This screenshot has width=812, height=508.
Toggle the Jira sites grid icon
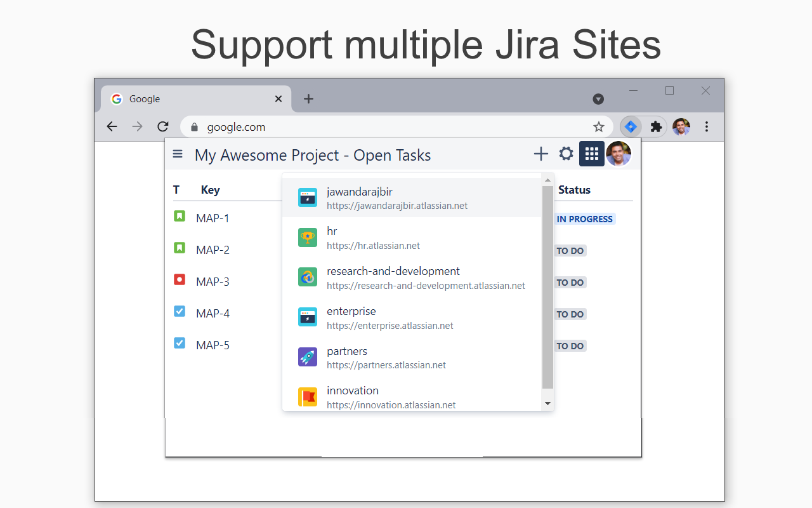tap(592, 154)
